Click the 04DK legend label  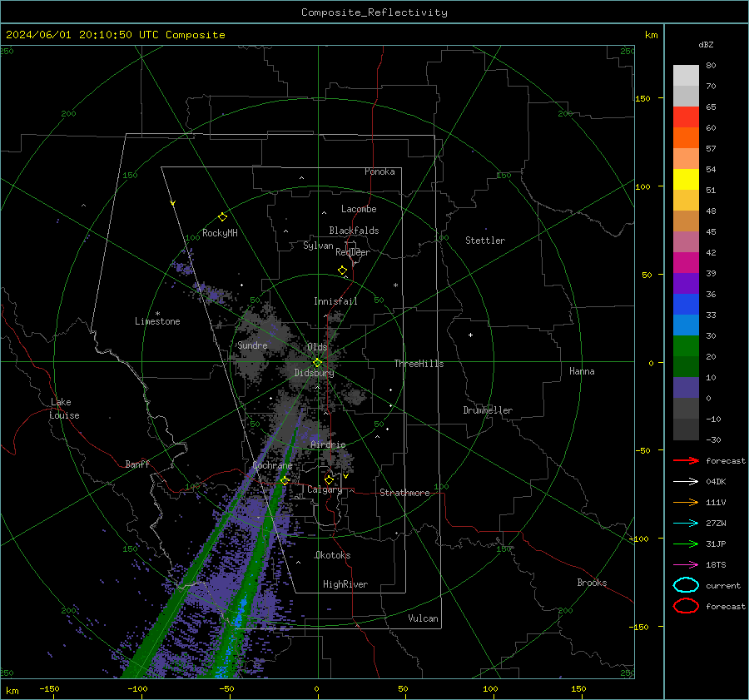pyautogui.click(x=716, y=482)
